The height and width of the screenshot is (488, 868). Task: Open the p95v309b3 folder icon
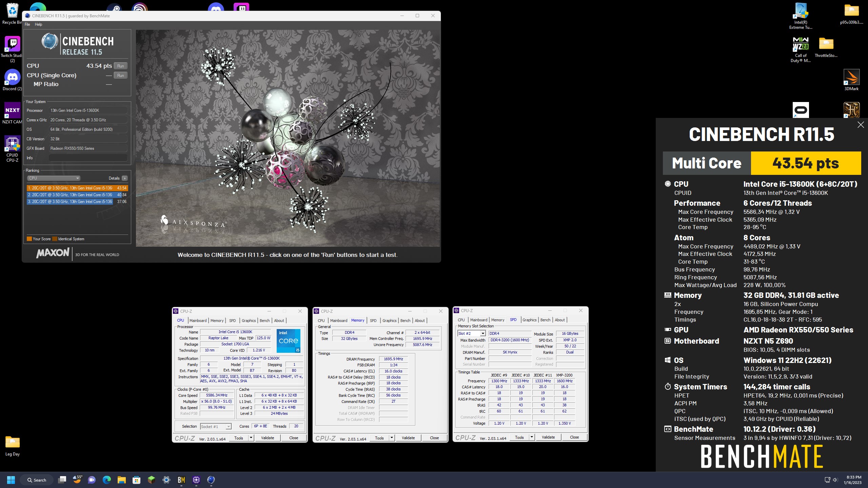pyautogui.click(x=851, y=14)
